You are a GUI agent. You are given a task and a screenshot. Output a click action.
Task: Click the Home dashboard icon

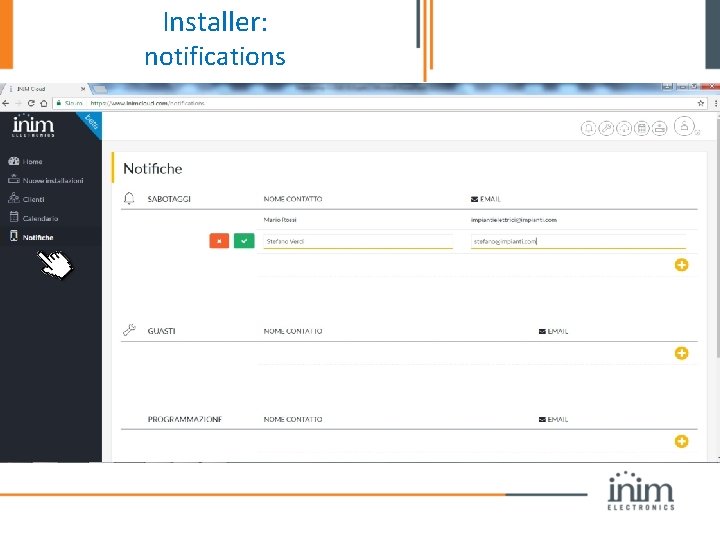(x=14, y=161)
